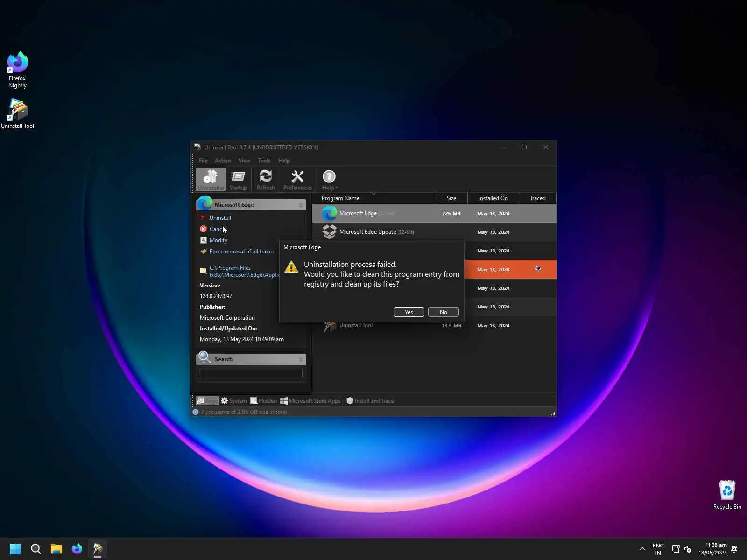Open the taskbar clock and calendar

pyautogui.click(x=712, y=549)
